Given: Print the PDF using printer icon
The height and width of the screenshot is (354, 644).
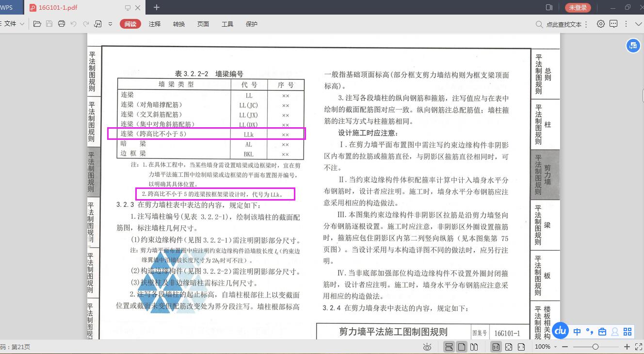Looking at the screenshot, I should pos(62,24).
